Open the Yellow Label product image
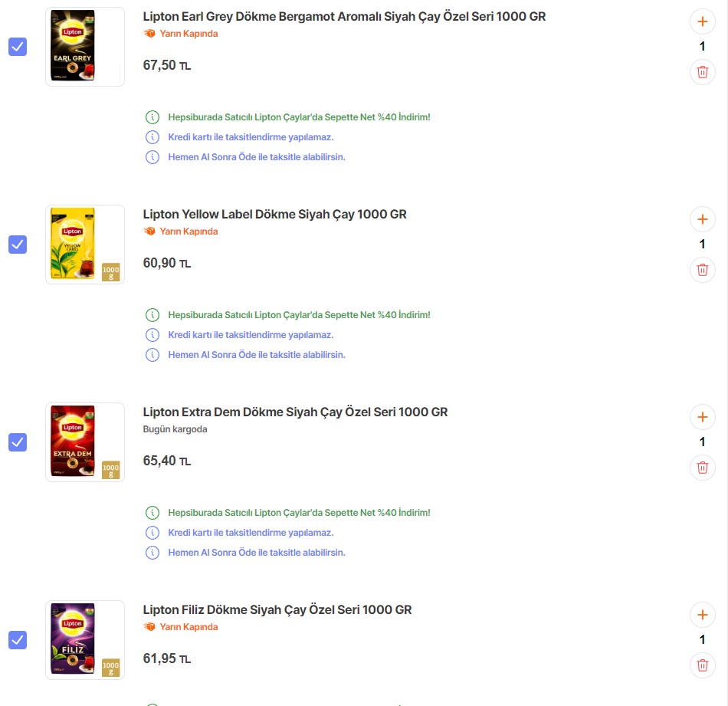The height and width of the screenshot is (706, 728). [x=84, y=245]
